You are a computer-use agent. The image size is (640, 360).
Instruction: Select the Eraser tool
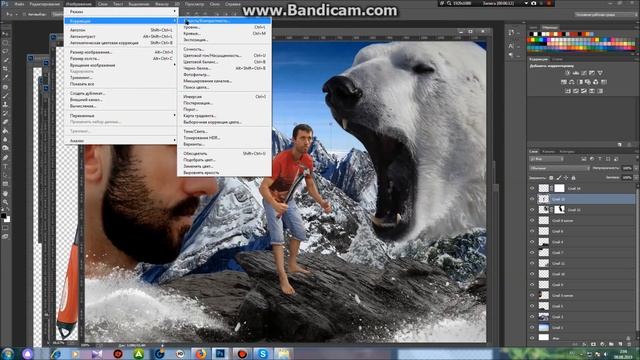coord(5,122)
